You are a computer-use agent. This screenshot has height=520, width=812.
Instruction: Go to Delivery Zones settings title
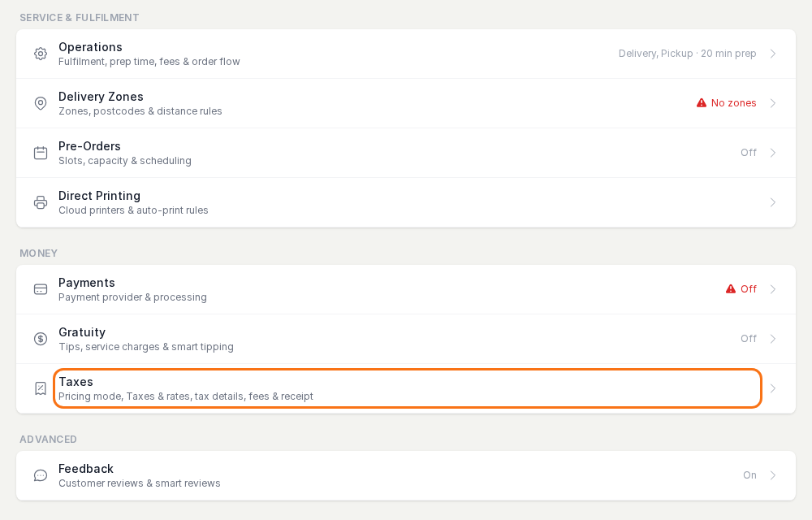(x=101, y=97)
